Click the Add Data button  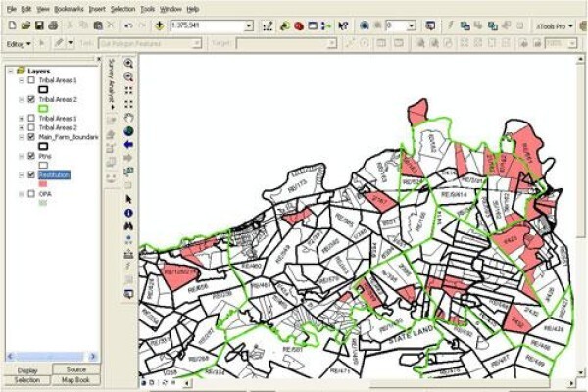tap(160, 25)
